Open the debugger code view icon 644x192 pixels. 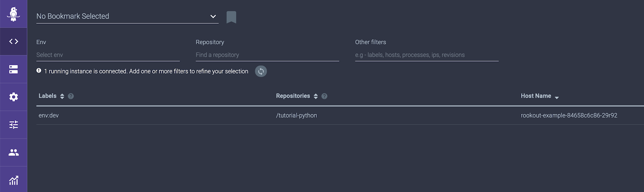pyautogui.click(x=14, y=41)
